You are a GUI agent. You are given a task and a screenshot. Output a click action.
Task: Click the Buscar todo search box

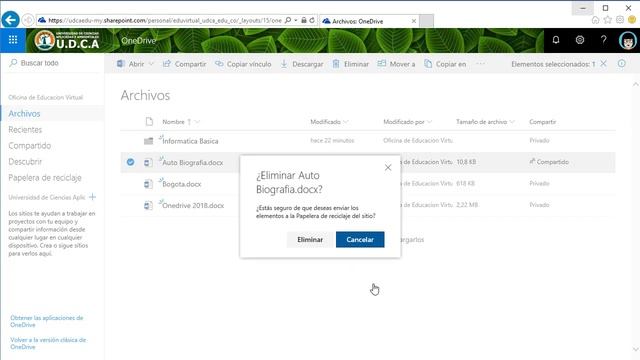(x=52, y=63)
